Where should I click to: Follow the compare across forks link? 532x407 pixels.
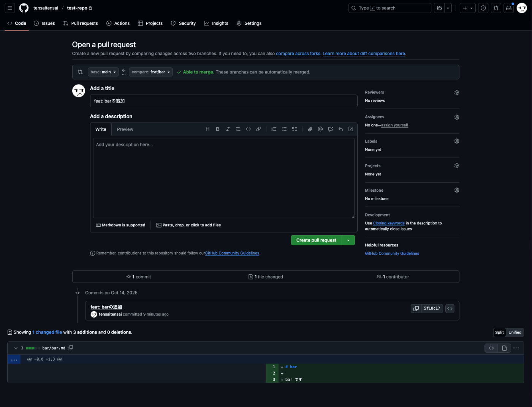click(298, 54)
